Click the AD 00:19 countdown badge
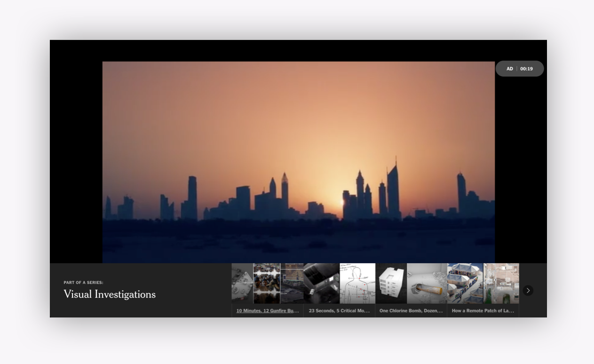The image size is (594, 364). click(520, 69)
